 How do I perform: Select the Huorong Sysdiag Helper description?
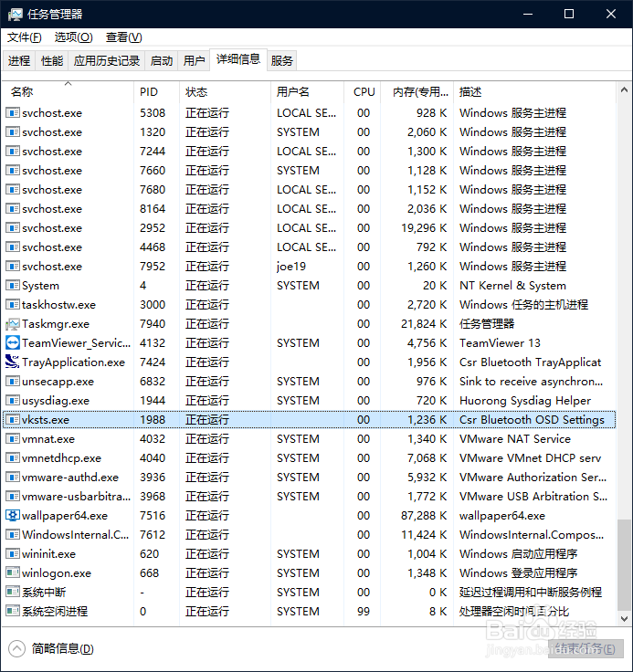pos(525,401)
